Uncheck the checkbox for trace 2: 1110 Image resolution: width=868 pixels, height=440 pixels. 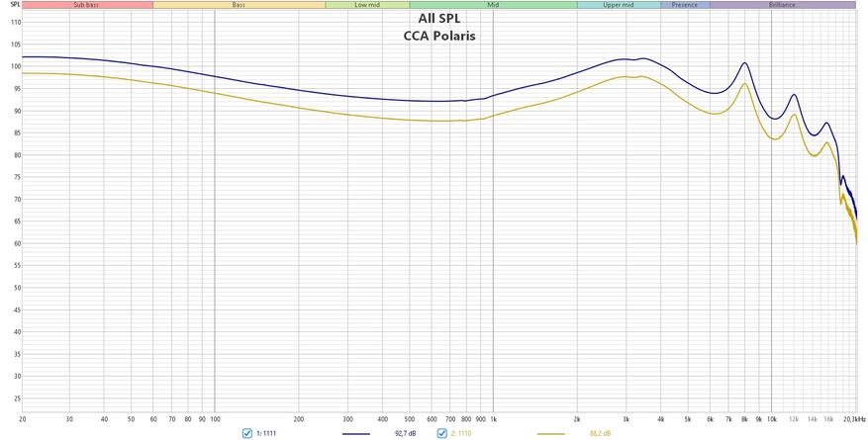(x=441, y=433)
